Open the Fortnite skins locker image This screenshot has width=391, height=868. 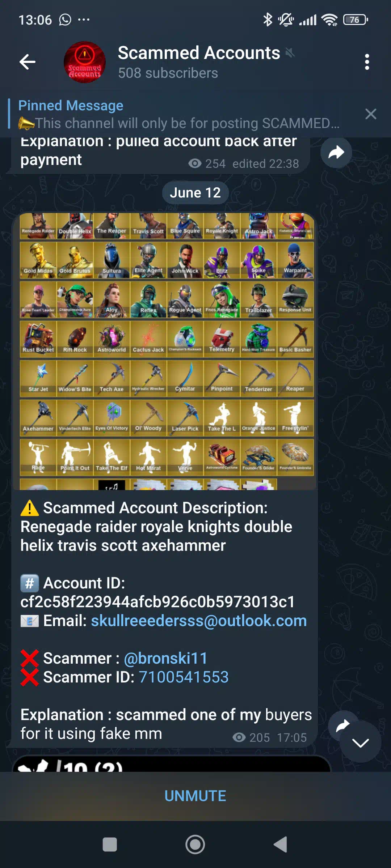click(x=165, y=351)
